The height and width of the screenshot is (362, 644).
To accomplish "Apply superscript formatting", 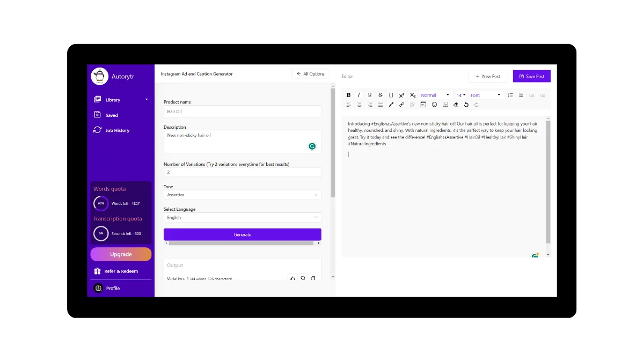I will coord(401,95).
